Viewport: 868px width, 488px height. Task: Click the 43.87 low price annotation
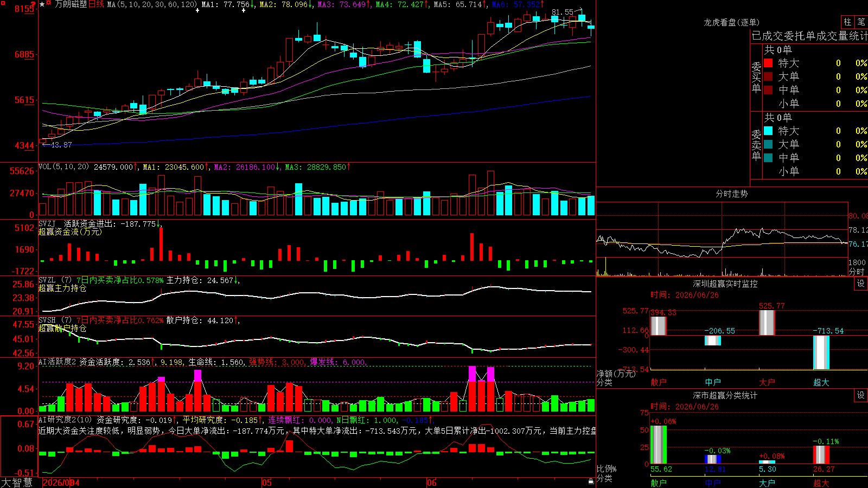[61, 145]
